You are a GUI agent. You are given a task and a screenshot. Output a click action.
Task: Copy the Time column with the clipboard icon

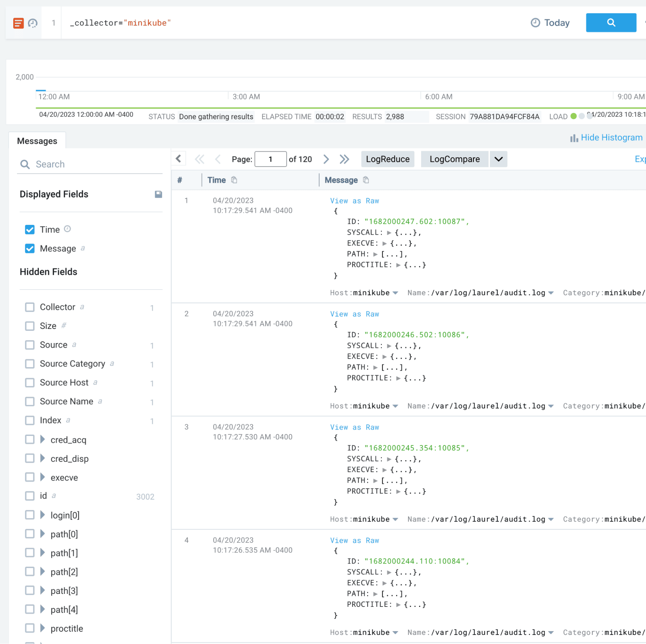point(234,180)
